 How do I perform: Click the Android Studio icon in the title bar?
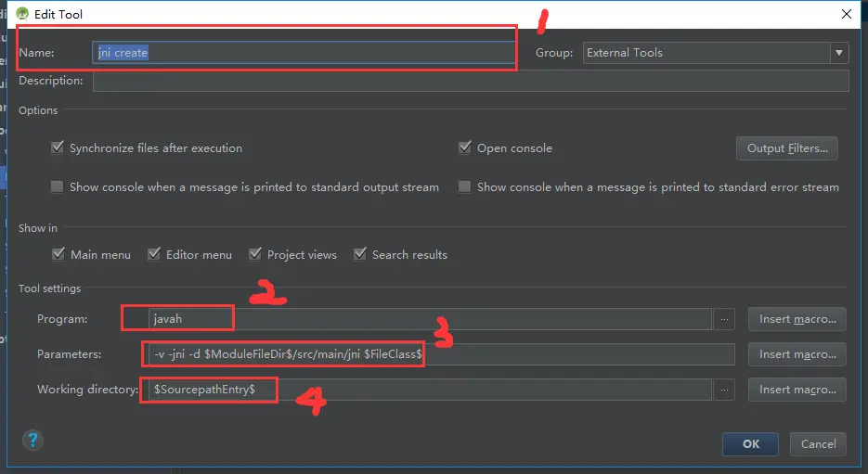[x=22, y=14]
